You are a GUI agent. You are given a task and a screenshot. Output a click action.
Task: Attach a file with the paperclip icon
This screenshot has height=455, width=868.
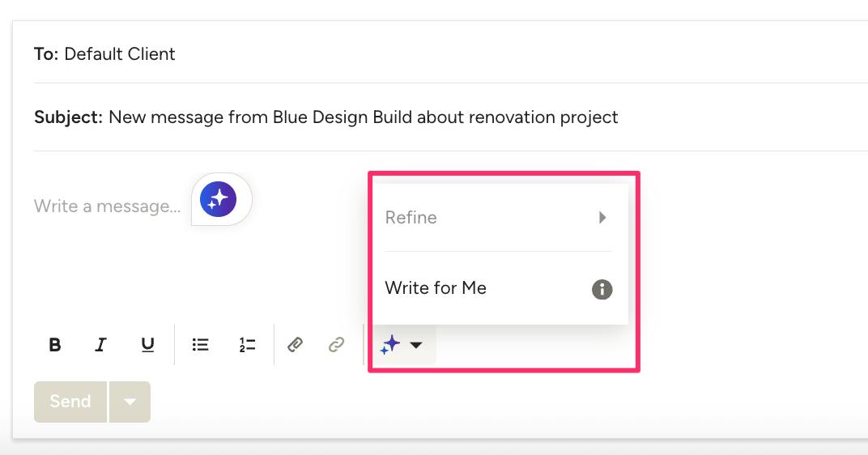pyautogui.click(x=295, y=345)
